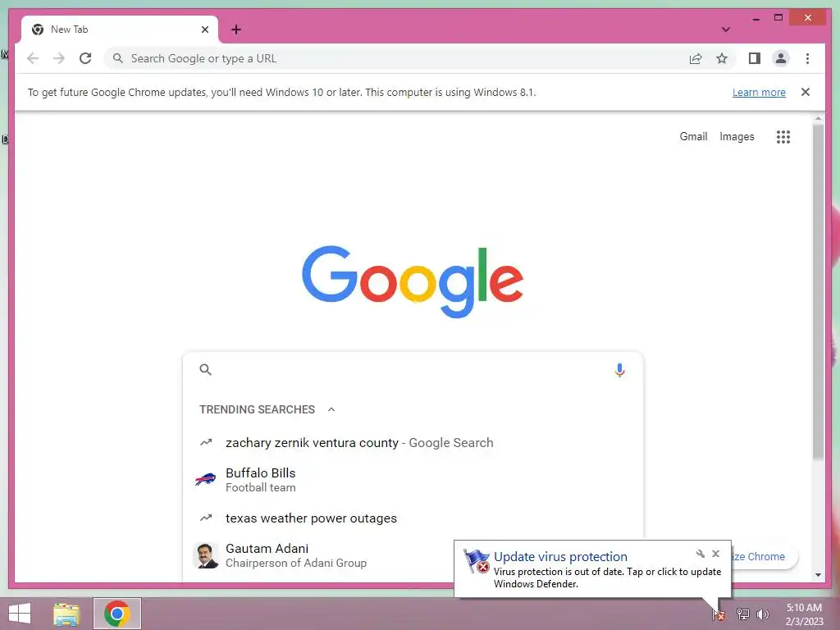The image size is (840, 630).
Task: Click the Windows Start button
Action: [20, 614]
